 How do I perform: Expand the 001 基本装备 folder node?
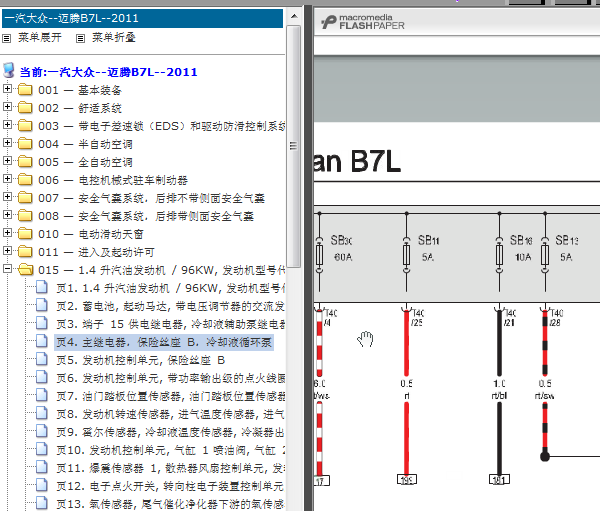[x=7, y=89]
